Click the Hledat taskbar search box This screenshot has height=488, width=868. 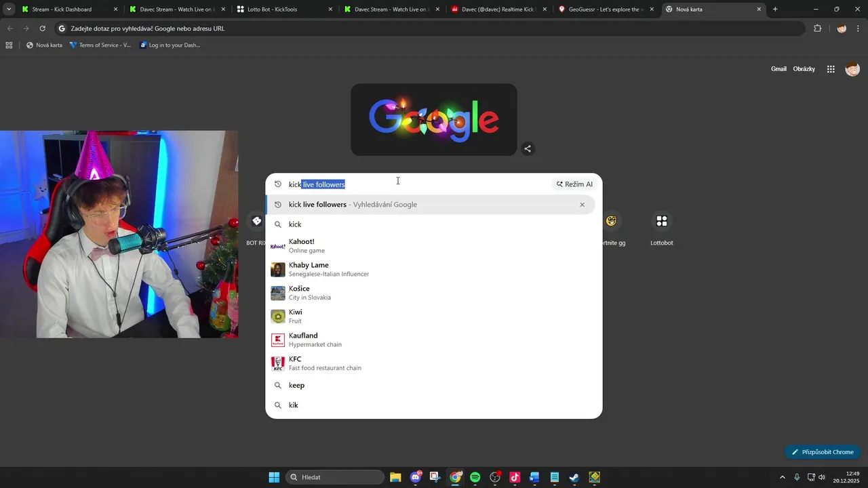click(335, 477)
